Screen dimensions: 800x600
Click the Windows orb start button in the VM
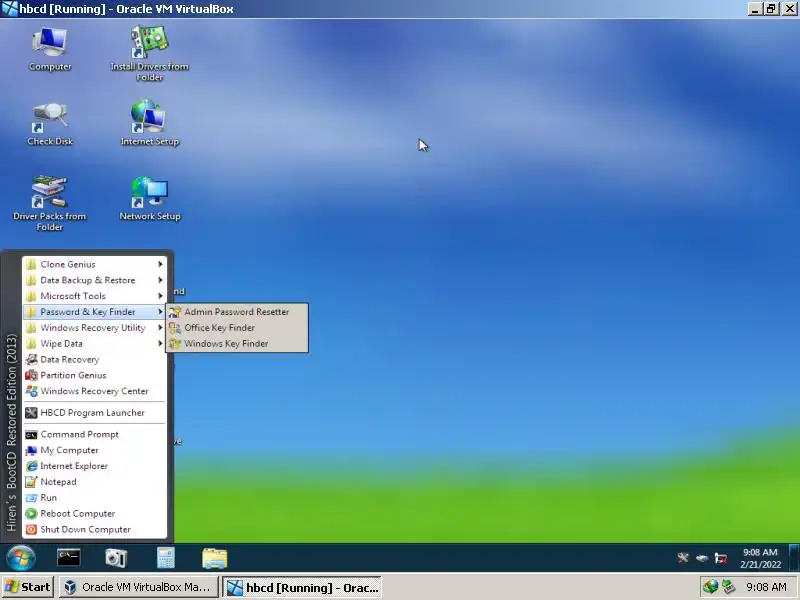(x=20, y=558)
